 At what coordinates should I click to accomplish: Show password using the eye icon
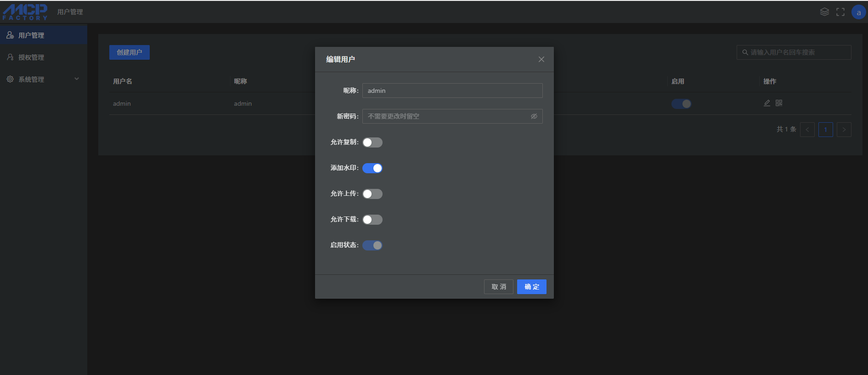click(534, 116)
